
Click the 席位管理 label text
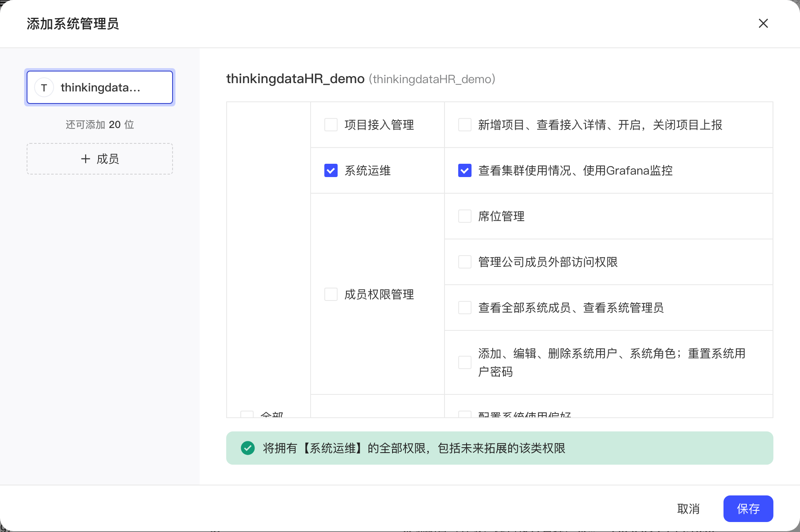click(x=501, y=216)
